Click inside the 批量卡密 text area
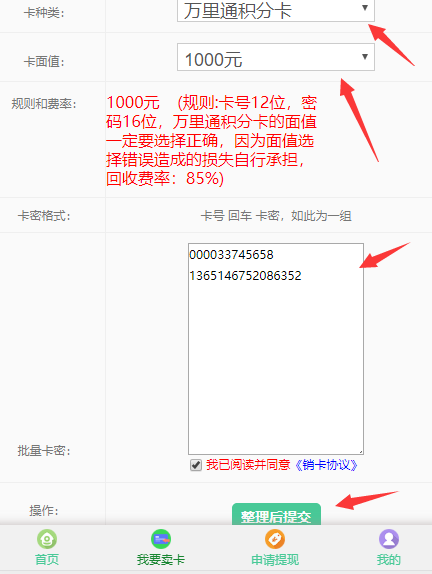This screenshot has width=432, height=574. [276, 349]
